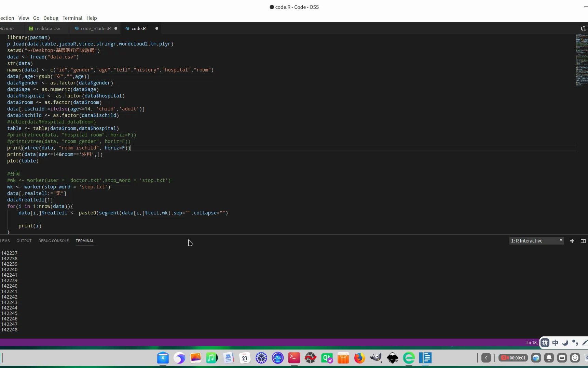Click terminal output line 142248

point(10,330)
